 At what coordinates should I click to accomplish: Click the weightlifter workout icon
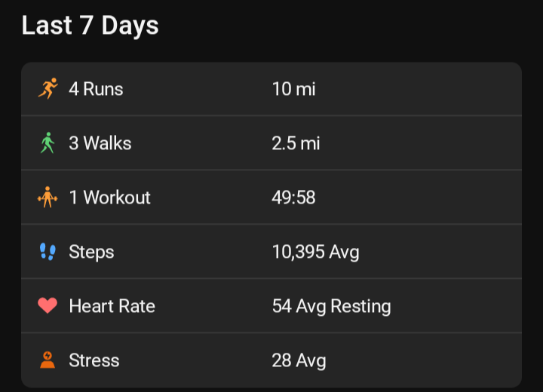[48, 198]
